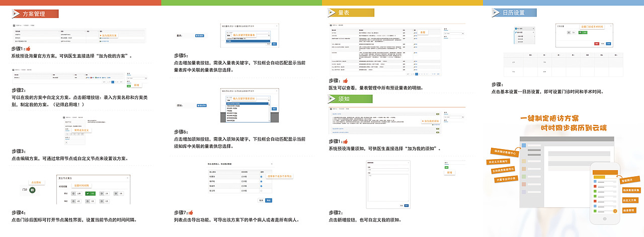Viewport: 644px width, 237px height.
Task: Click the red button in calendar settings dialog
Action: click(x=597, y=44)
